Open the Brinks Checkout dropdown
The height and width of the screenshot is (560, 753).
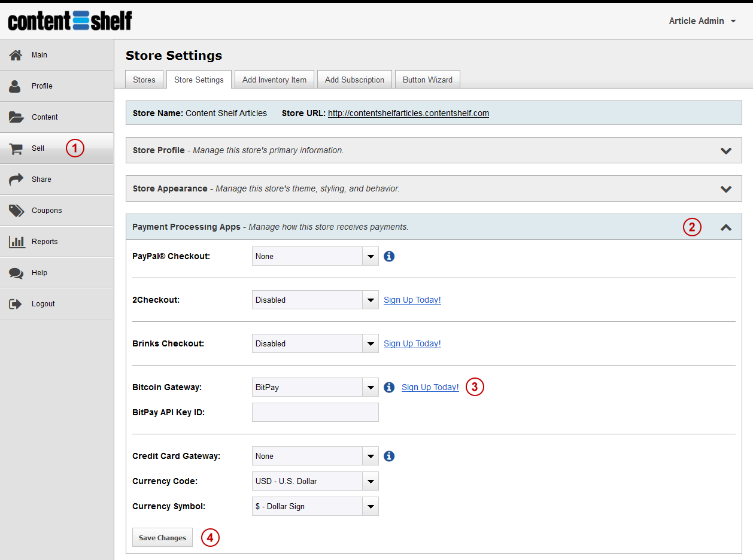coord(315,343)
